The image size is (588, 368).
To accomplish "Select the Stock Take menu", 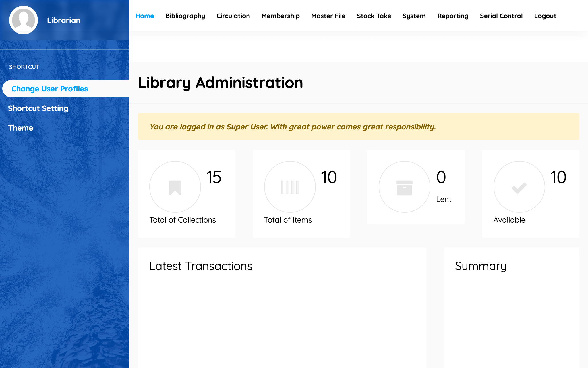I will point(374,16).
